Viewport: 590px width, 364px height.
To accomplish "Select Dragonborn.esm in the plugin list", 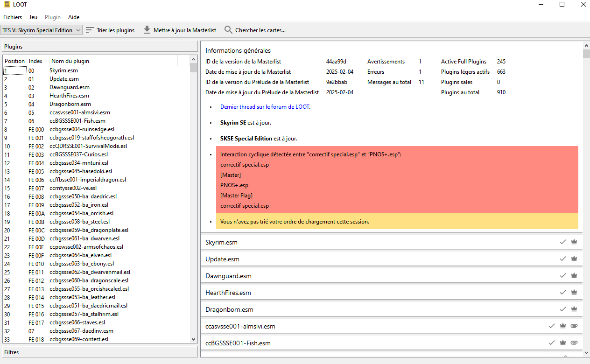I will pyautogui.click(x=97, y=104).
